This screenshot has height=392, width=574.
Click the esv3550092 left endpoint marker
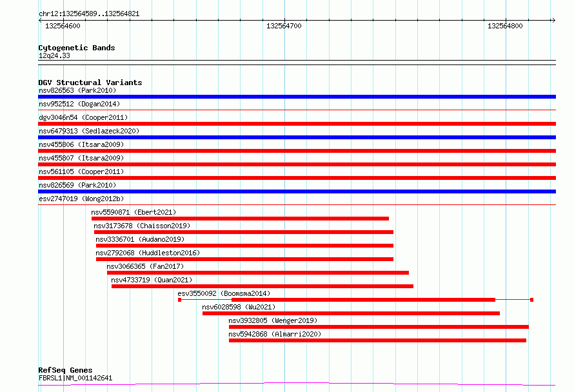(179, 300)
